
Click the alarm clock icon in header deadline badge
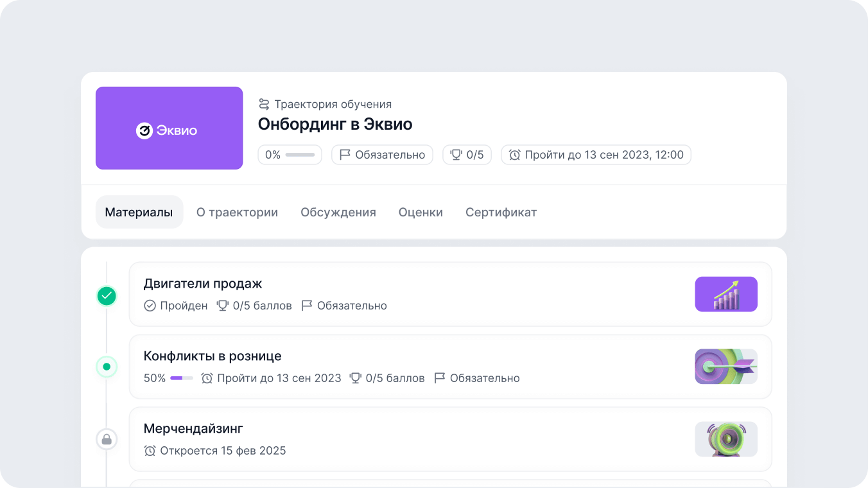(514, 155)
